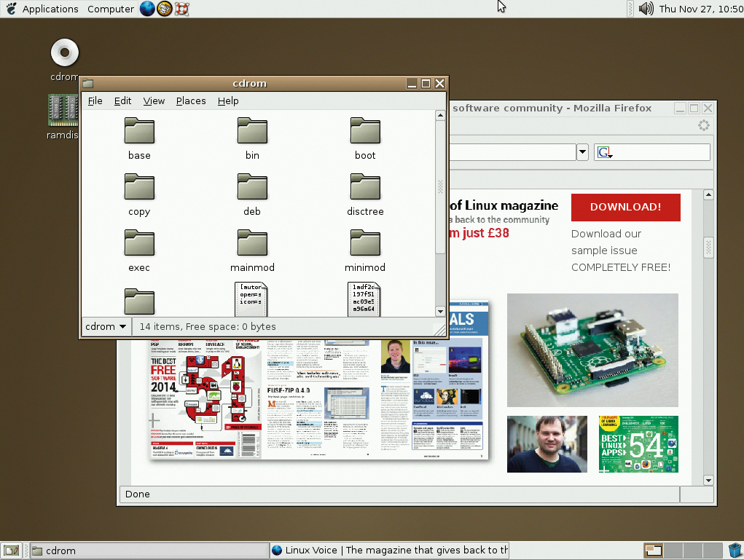Minimize the cdrom file manager window
The image size is (744, 560).
pyautogui.click(x=412, y=84)
